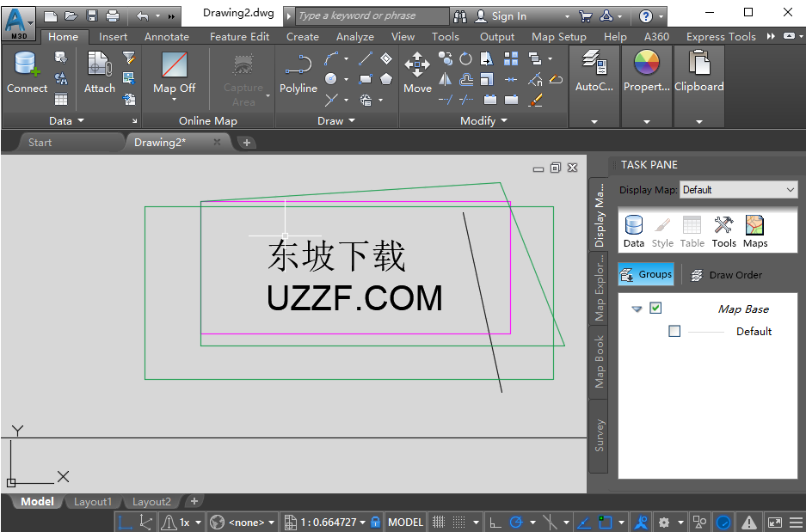This screenshot has width=806, height=532.
Task: Switch to the Start file tab
Action: coord(40,143)
